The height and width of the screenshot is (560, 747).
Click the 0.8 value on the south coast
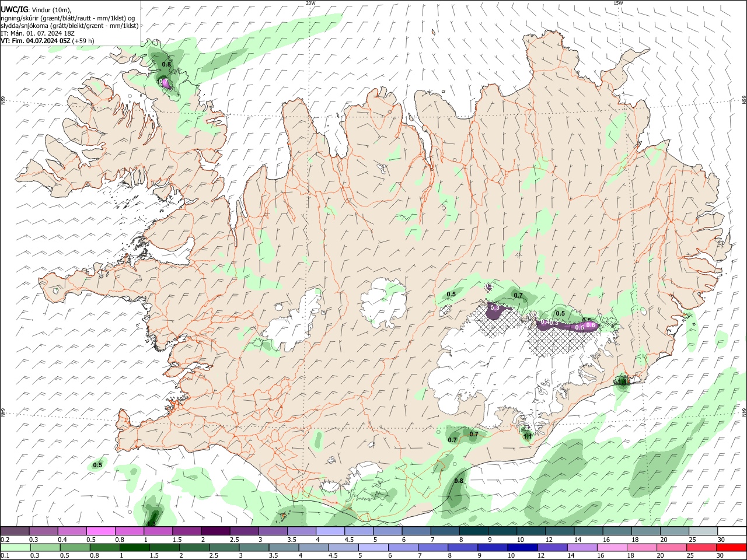459,481
